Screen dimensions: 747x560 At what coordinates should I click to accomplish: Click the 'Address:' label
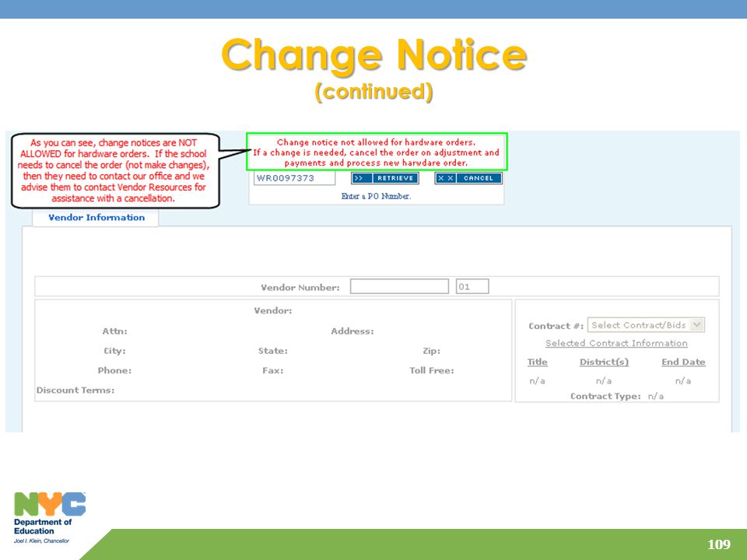click(x=352, y=331)
